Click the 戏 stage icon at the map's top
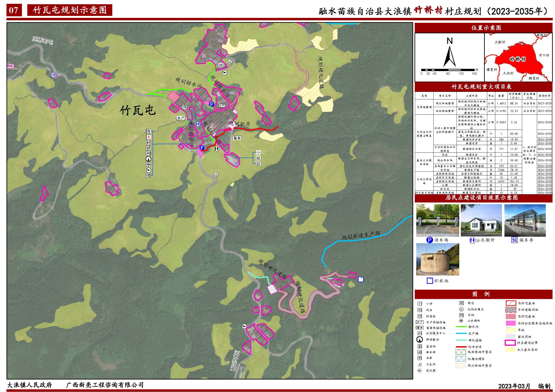The height and width of the screenshot is (392, 555). click(x=221, y=65)
